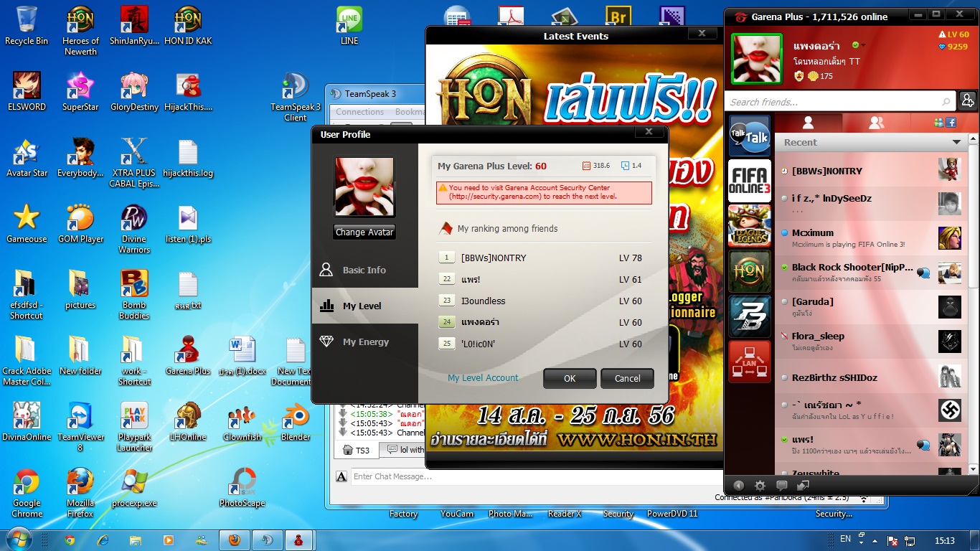This screenshot has height=551, width=980.
Task: Select the Blender desktop shortcut
Action: [296, 421]
